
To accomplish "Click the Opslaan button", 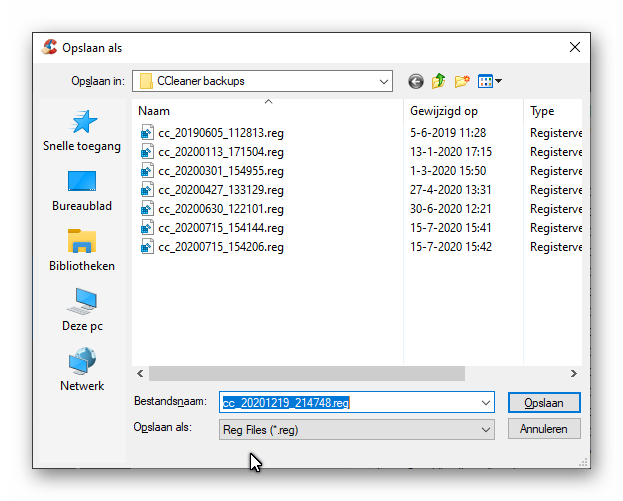I will click(x=544, y=403).
